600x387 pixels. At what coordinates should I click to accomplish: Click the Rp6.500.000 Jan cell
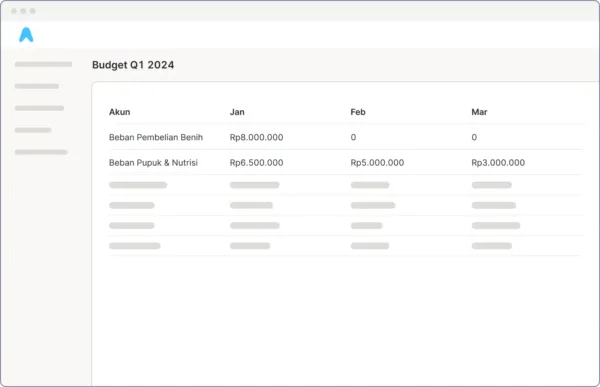point(256,163)
